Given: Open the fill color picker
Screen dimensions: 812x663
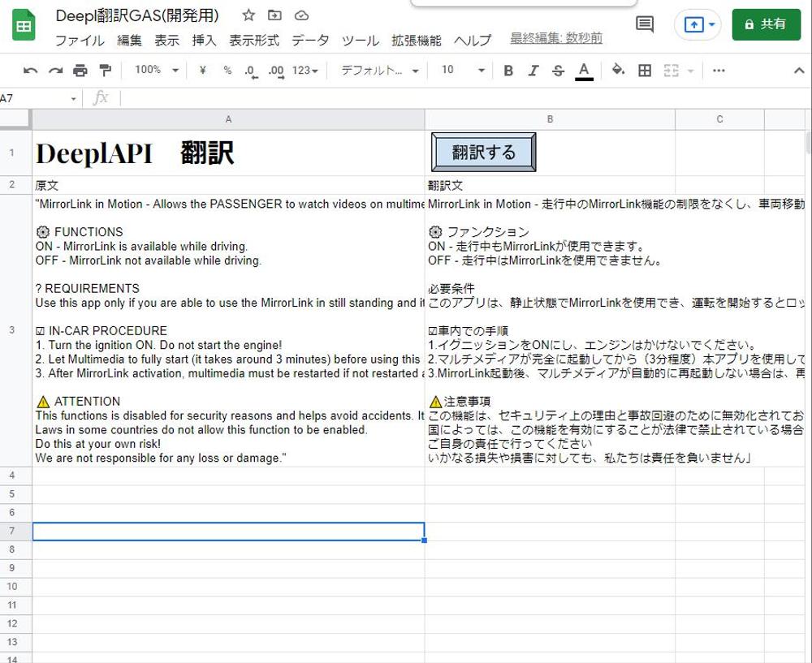Looking at the screenshot, I should (618, 70).
